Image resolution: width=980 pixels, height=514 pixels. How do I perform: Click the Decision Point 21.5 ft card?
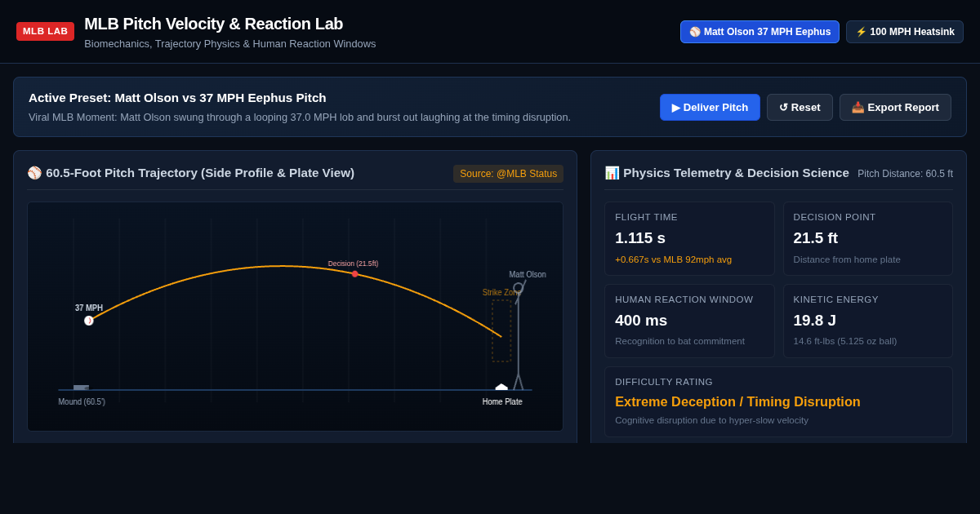868,239
